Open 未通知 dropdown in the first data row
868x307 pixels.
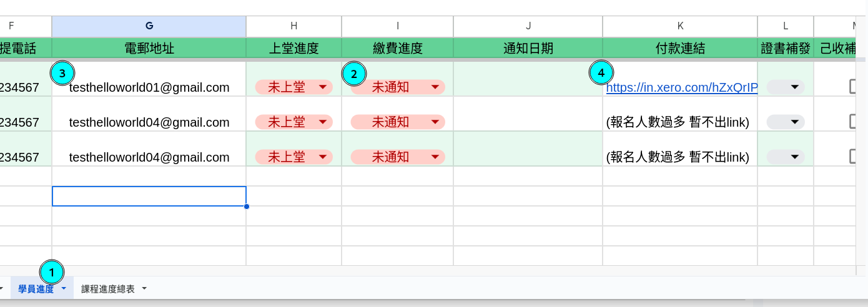(x=435, y=87)
